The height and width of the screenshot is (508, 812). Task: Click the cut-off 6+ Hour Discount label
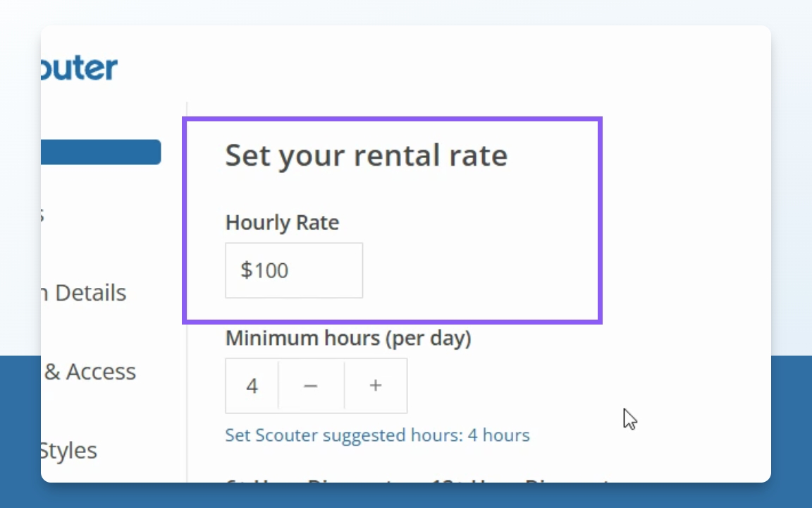tap(281, 480)
